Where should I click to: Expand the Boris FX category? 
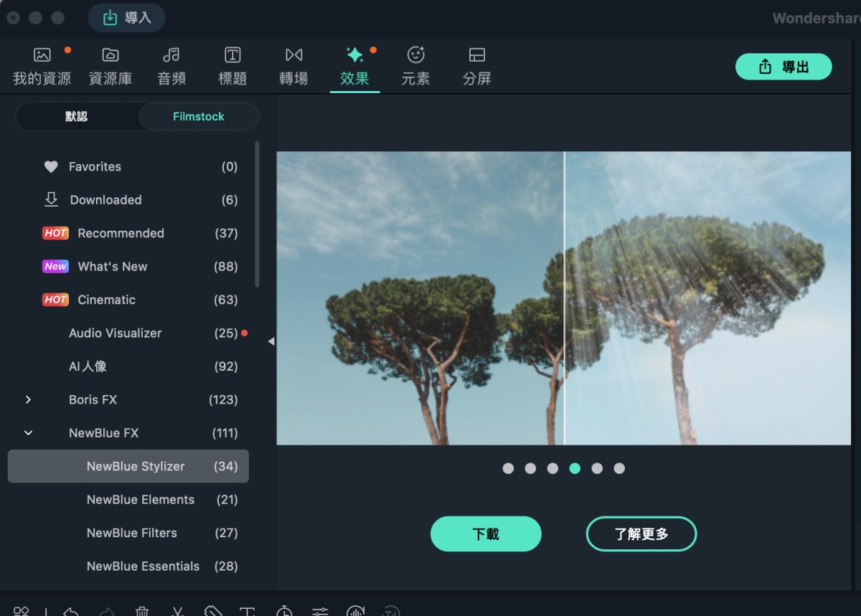(28, 399)
